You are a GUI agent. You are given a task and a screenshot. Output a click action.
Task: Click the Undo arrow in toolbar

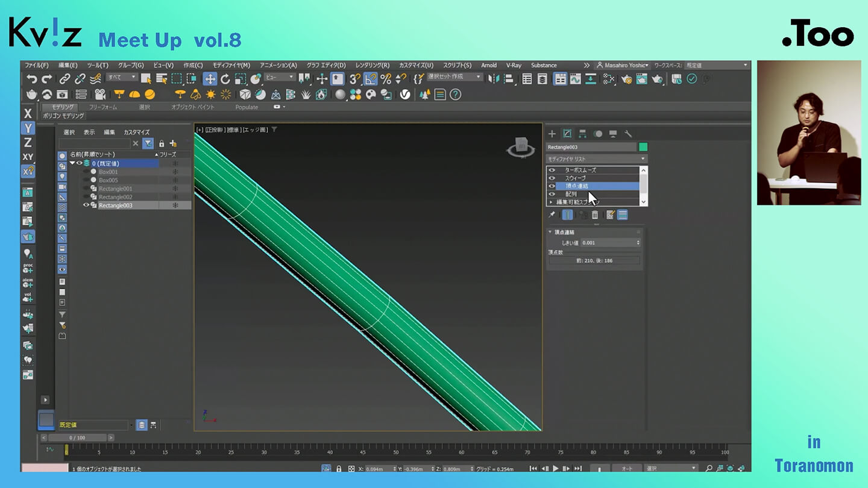31,79
